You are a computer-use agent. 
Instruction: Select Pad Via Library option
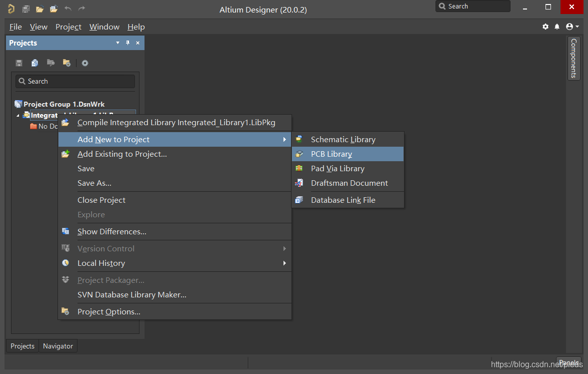(337, 168)
